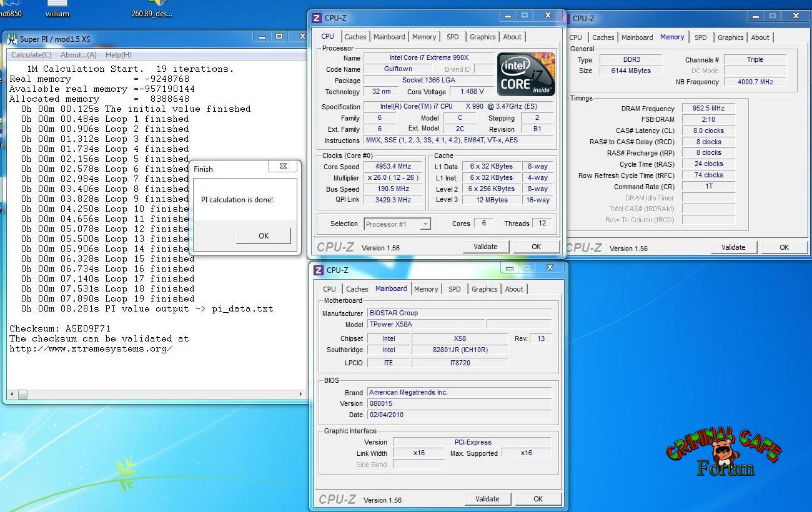The height and width of the screenshot is (512, 812).
Task: Open the Calculate(C) menu in Super PI
Action: 31,55
